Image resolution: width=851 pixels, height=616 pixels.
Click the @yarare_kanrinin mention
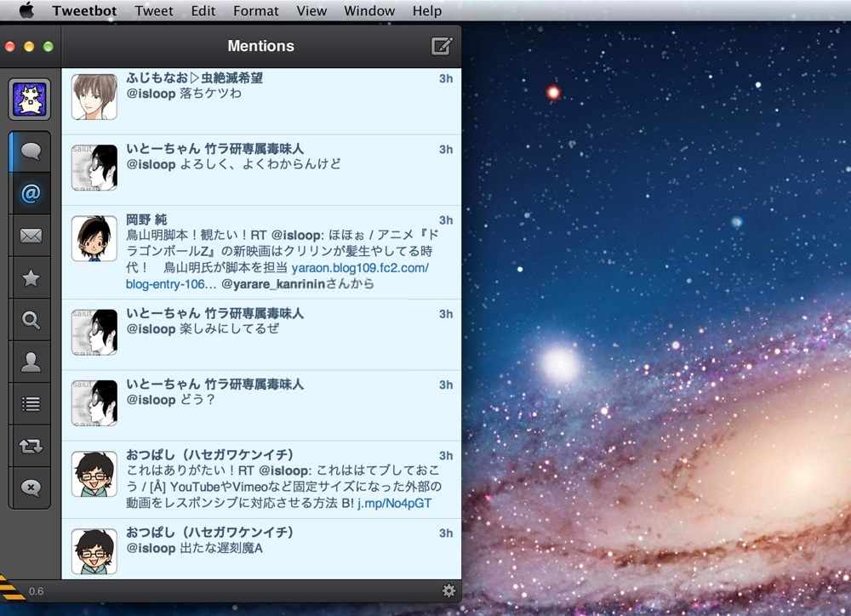click(273, 284)
